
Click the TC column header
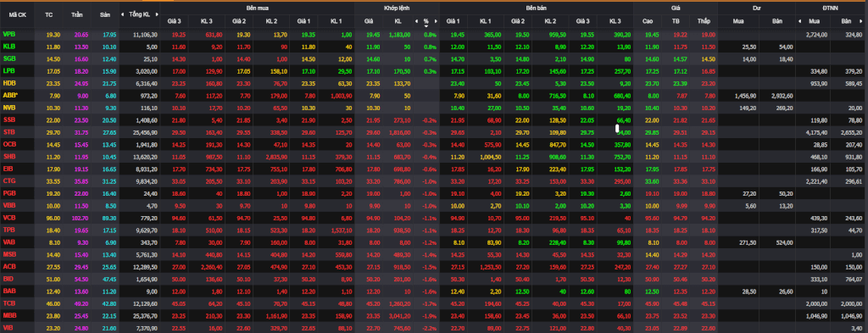[48, 14]
